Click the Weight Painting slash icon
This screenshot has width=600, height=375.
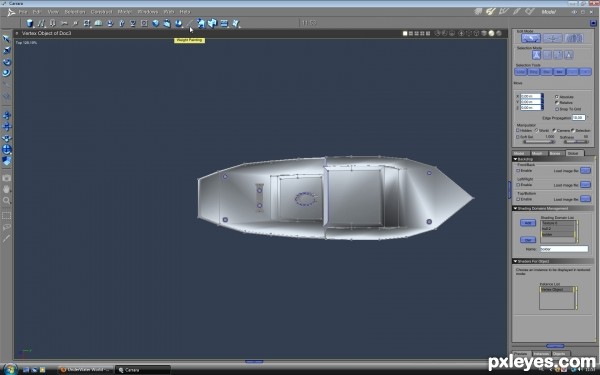190,23
